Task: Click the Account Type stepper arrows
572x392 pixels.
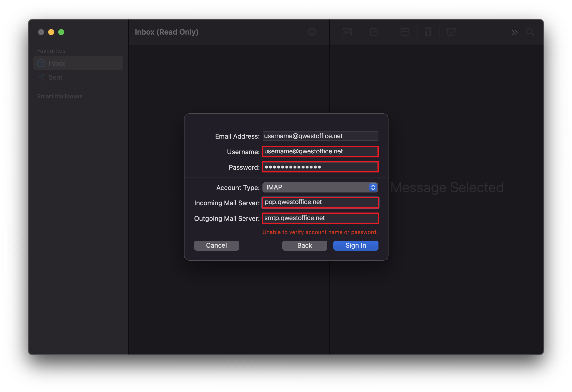Action: pos(373,187)
